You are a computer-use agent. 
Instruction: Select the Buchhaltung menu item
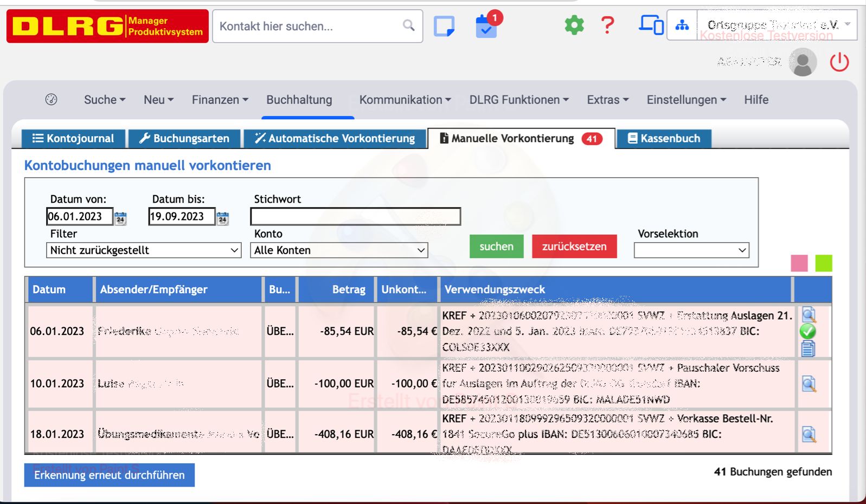click(299, 100)
